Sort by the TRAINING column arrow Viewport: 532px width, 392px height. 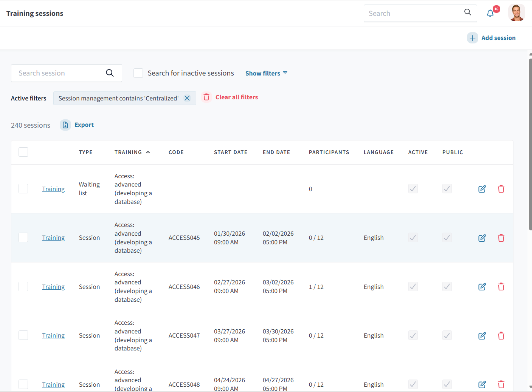[x=148, y=152]
